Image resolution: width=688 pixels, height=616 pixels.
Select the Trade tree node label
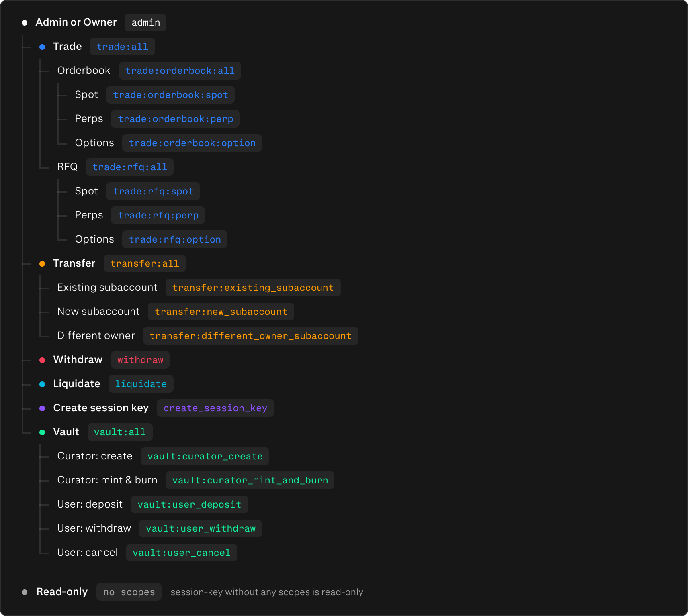click(x=68, y=47)
